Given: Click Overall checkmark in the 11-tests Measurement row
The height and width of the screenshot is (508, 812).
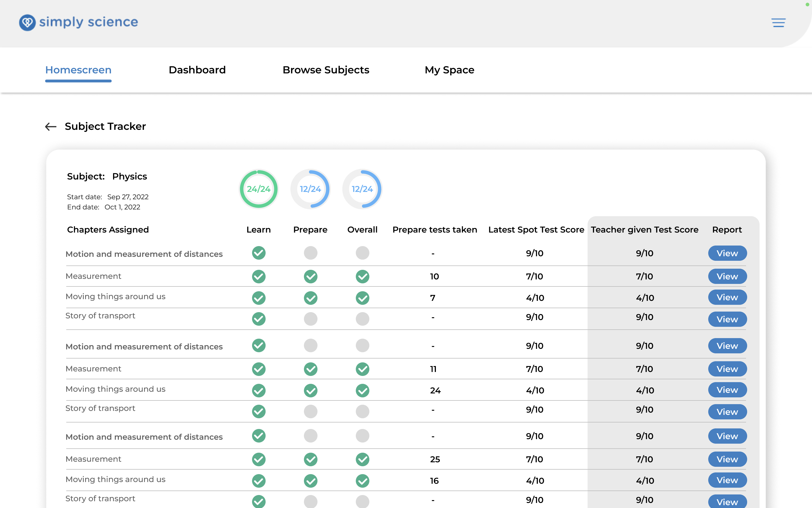Looking at the screenshot, I should (362, 369).
